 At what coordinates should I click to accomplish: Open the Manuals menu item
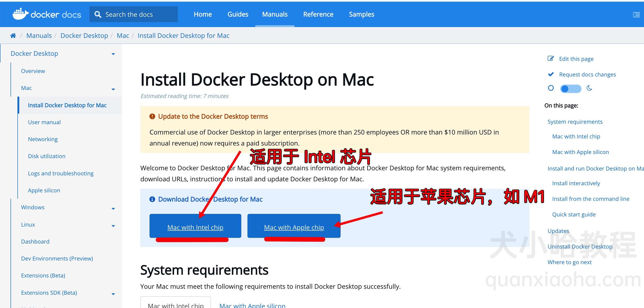pyautogui.click(x=275, y=14)
